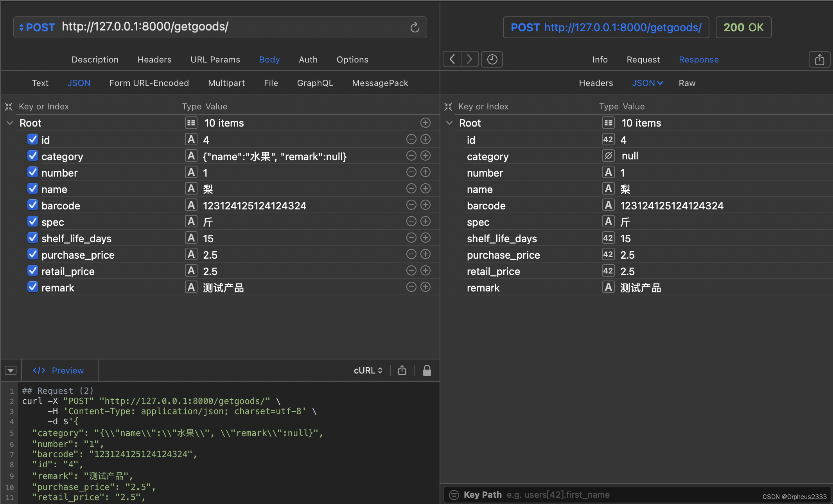Click collapse-all icon in request body header
This screenshot has height=504, width=833.
tap(9, 107)
